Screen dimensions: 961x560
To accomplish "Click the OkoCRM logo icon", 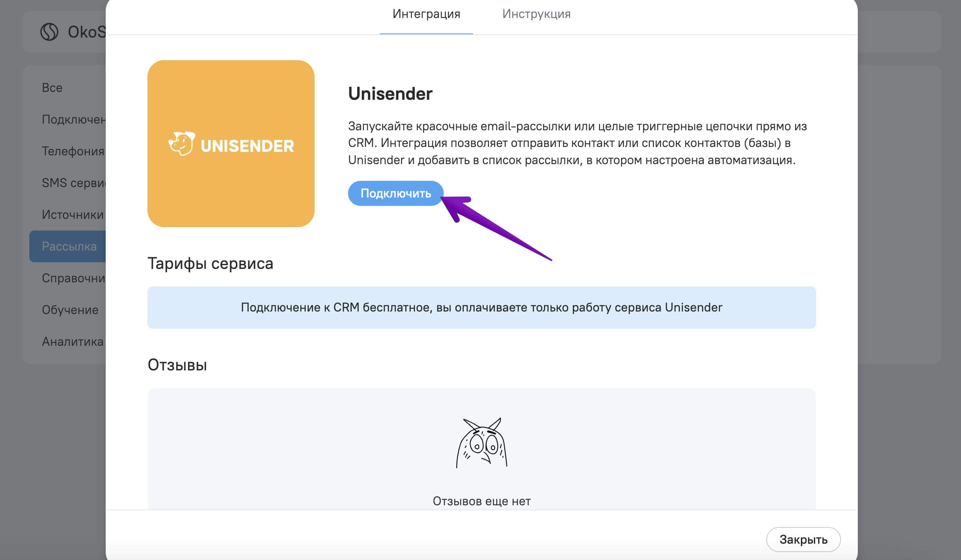I will point(49,32).
